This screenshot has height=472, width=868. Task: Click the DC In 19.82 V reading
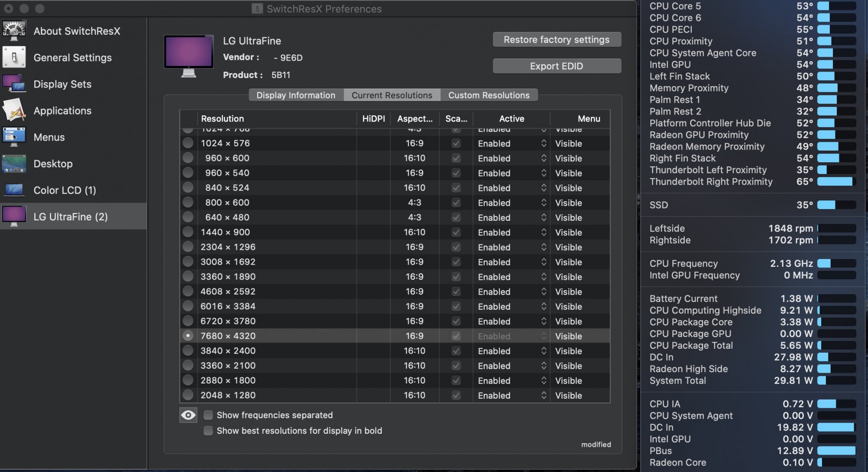tap(795, 427)
